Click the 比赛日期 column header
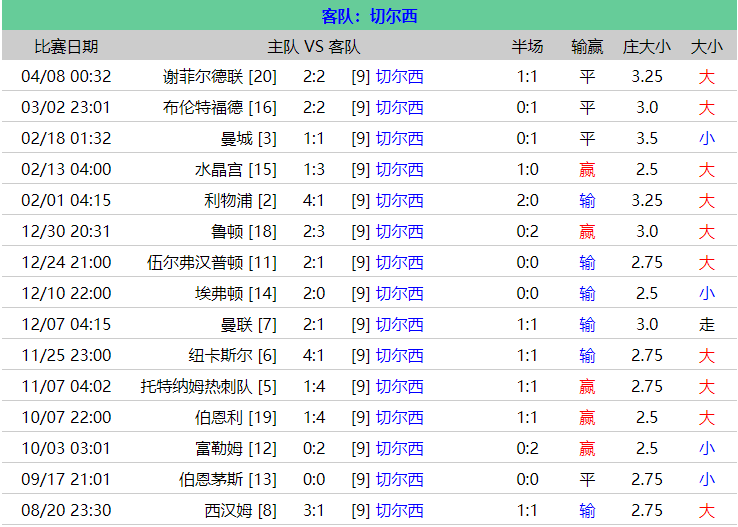This screenshot has width=738, height=527. [x=66, y=46]
